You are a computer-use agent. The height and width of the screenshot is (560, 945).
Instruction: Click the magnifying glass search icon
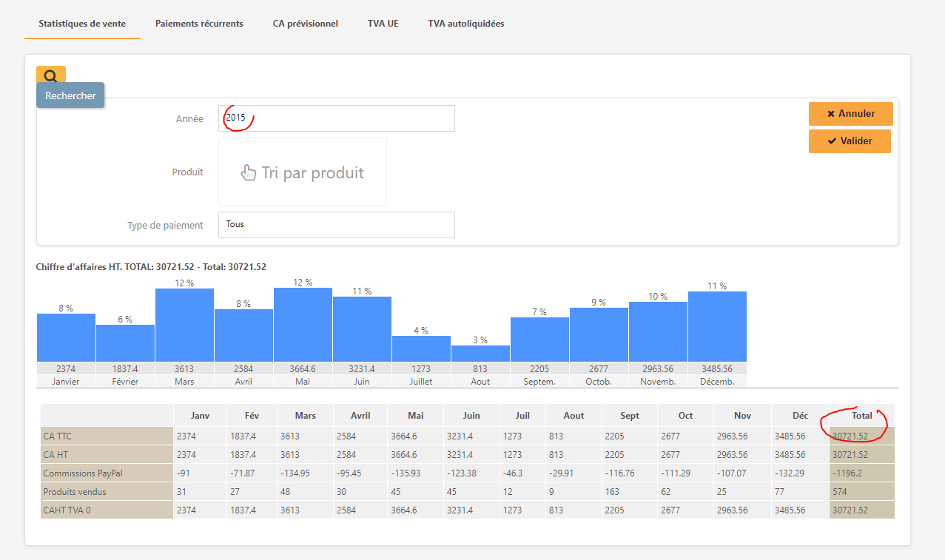coord(50,75)
